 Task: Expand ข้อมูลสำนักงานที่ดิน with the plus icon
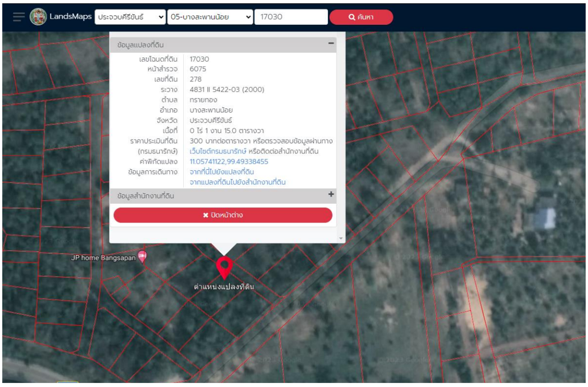(x=330, y=195)
